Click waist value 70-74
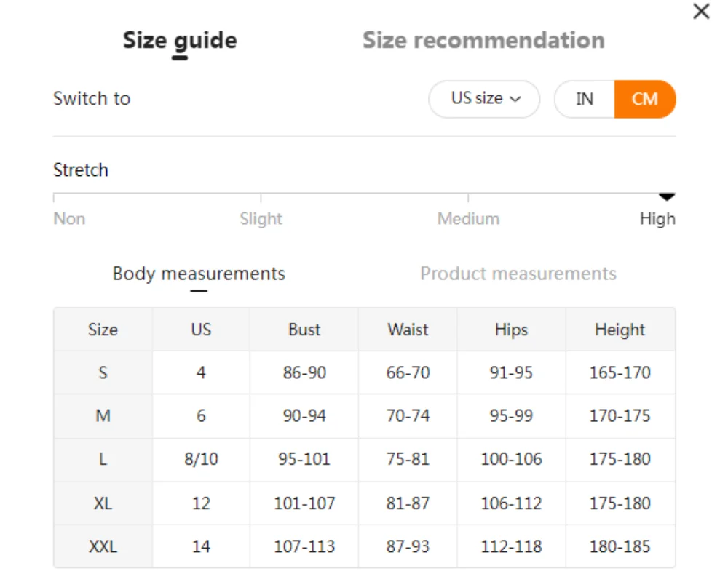 (x=408, y=416)
